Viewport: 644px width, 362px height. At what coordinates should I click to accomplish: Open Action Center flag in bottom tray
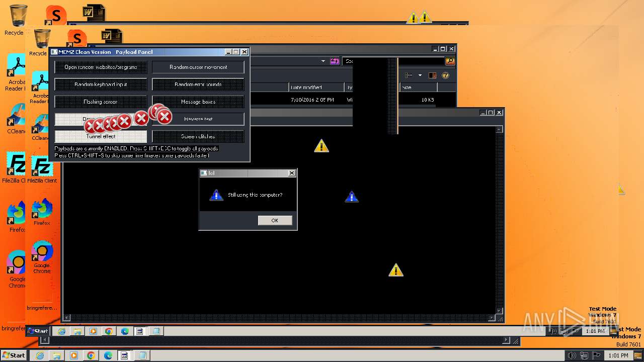[x=596, y=355]
